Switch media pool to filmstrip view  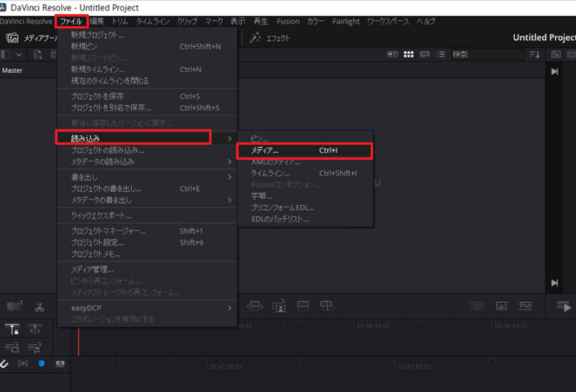425,55
